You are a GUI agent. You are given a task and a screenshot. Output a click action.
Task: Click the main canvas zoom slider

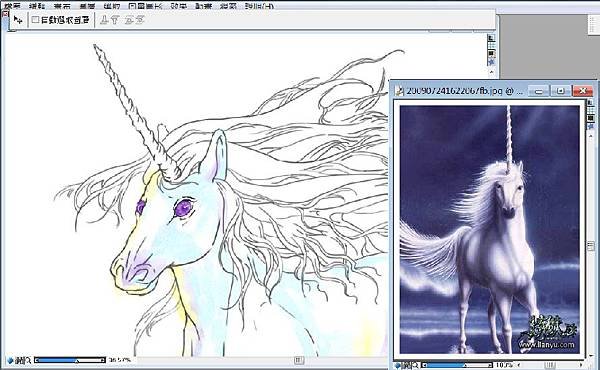(x=70, y=360)
